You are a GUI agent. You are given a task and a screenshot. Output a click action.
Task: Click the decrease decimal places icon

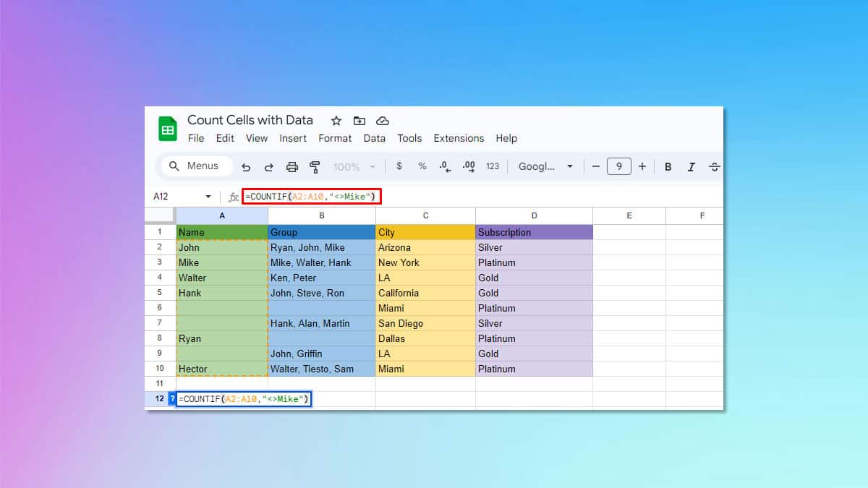click(x=444, y=166)
